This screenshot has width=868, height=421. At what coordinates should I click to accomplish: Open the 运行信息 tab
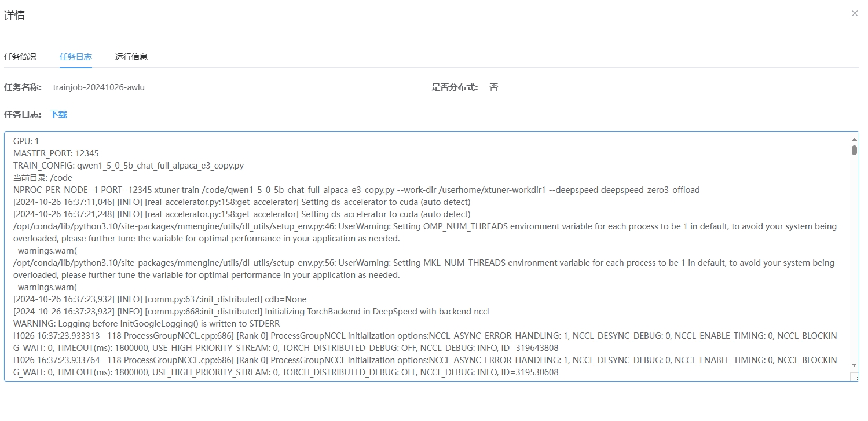131,57
